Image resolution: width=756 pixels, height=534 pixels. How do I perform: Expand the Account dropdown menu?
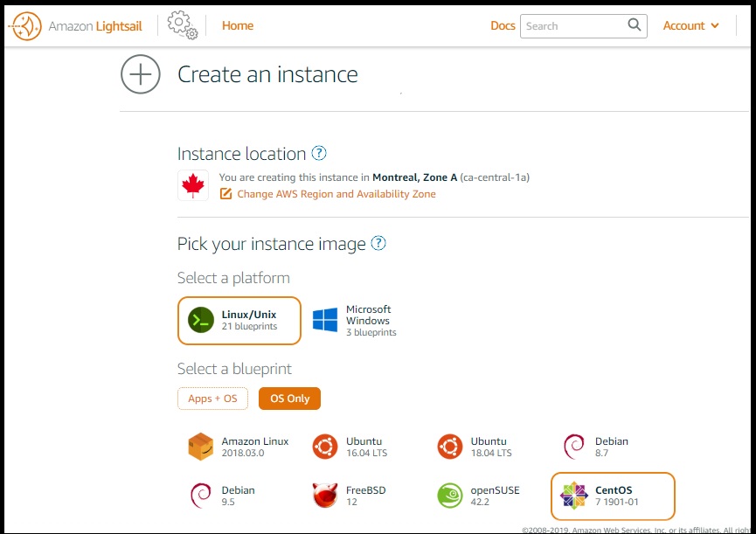[690, 25]
